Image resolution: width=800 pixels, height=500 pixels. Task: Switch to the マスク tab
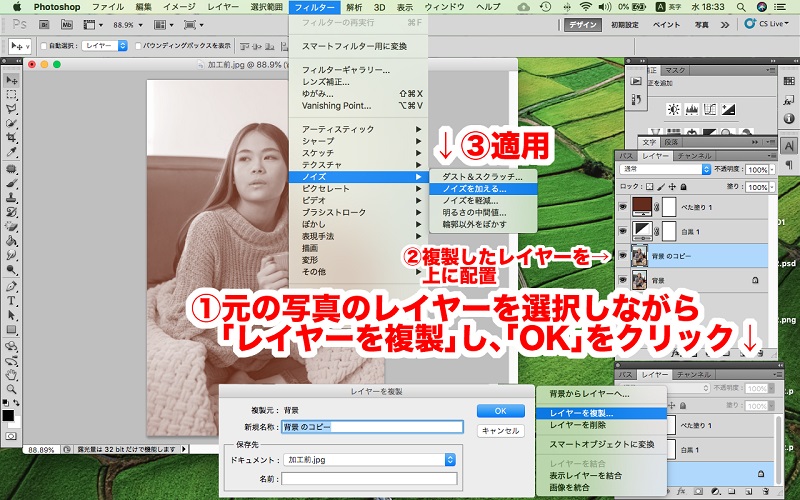tap(675, 70)
